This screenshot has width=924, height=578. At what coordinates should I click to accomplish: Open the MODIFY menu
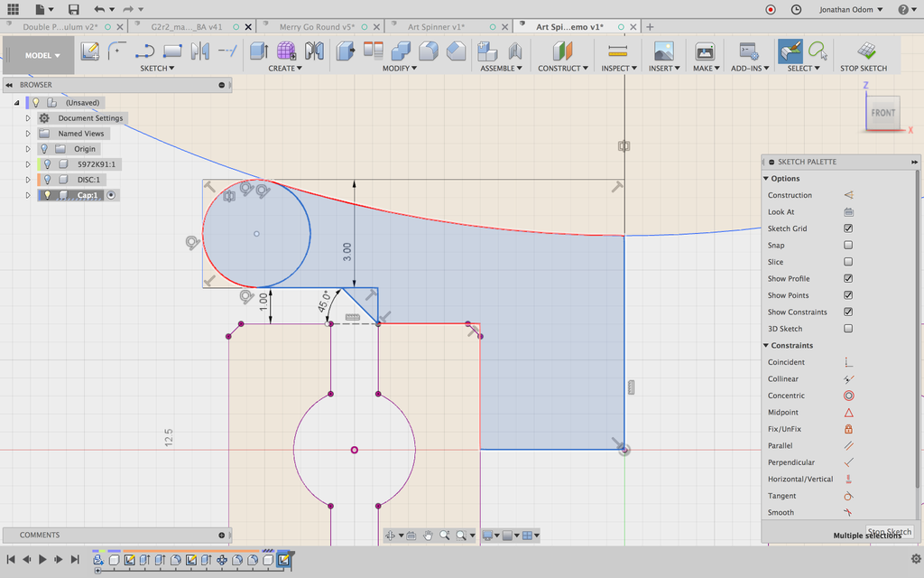click(398, 69)
